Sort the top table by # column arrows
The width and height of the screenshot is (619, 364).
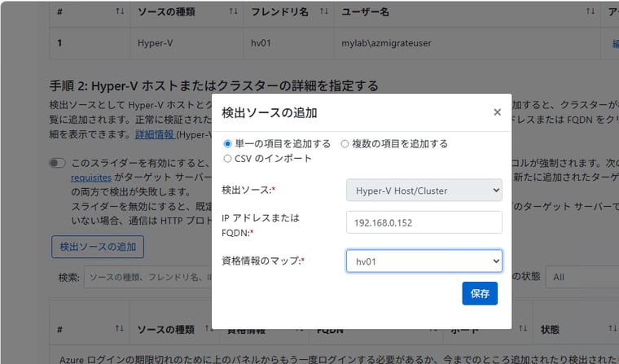pyautogui.click(x=120, y=11)
